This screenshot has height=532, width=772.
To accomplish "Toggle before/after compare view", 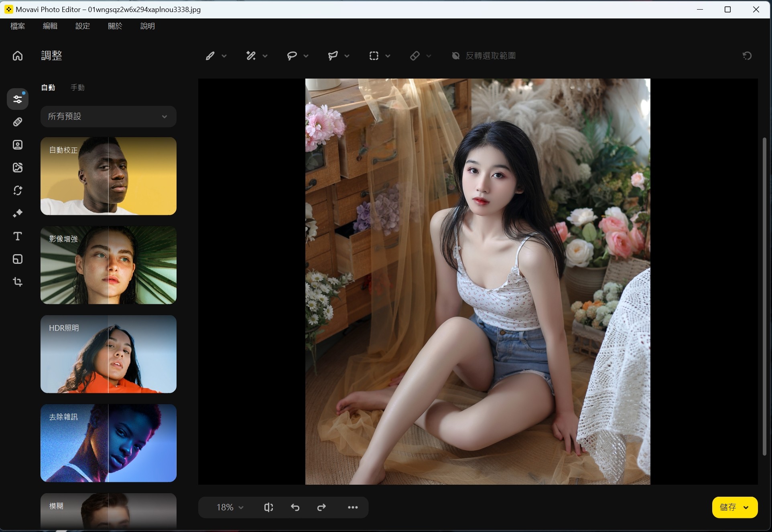I will click(268, 508).
